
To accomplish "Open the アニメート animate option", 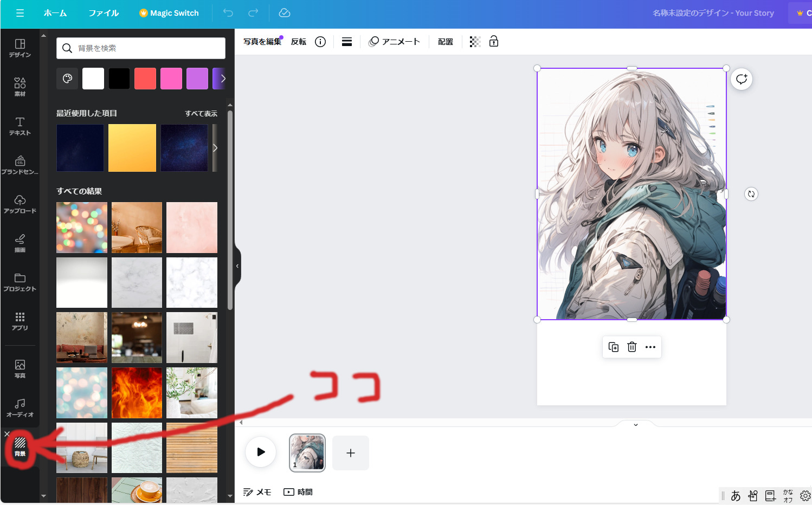I will (394, 42).
